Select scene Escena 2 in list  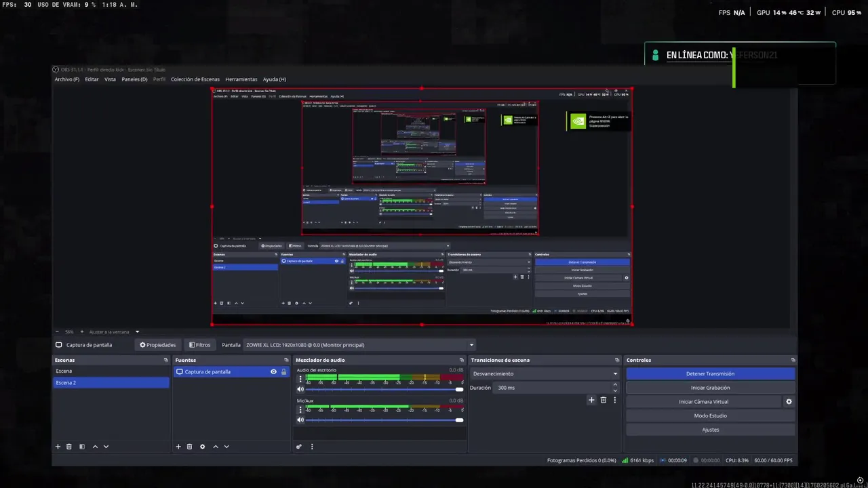[111, 383]
